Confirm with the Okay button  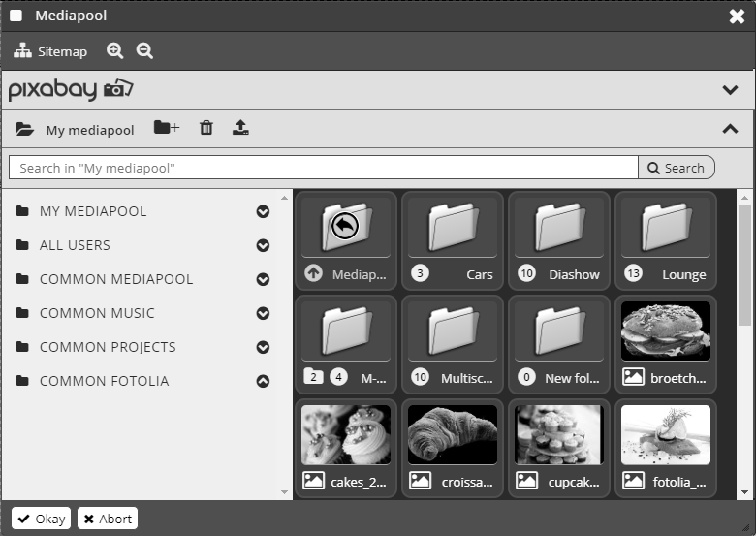[42, 519]
